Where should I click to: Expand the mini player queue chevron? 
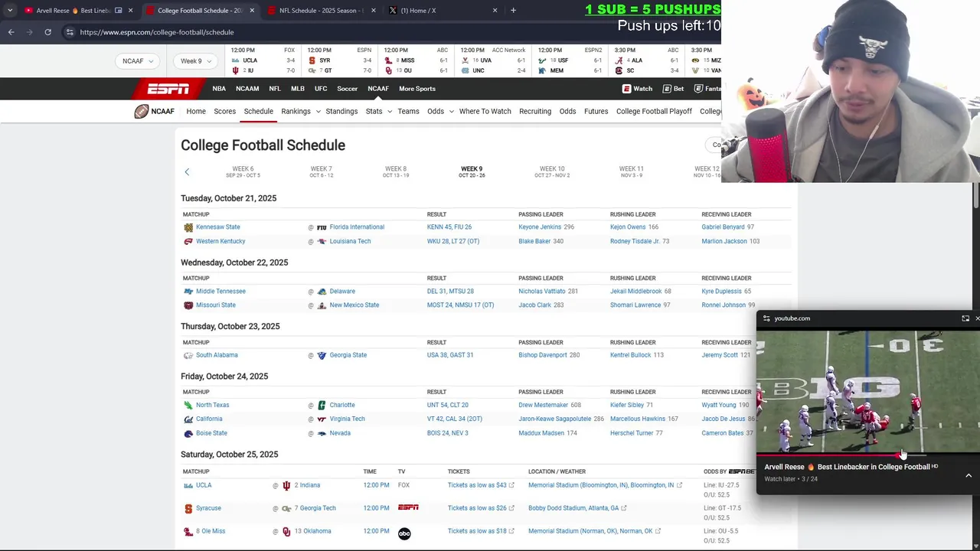969,475
